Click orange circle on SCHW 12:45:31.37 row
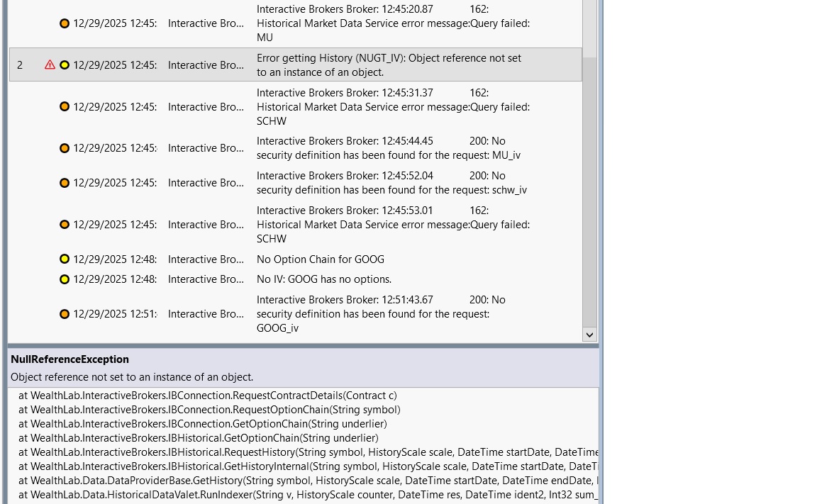This screenshot has width=817, height=504. [65, 107]
